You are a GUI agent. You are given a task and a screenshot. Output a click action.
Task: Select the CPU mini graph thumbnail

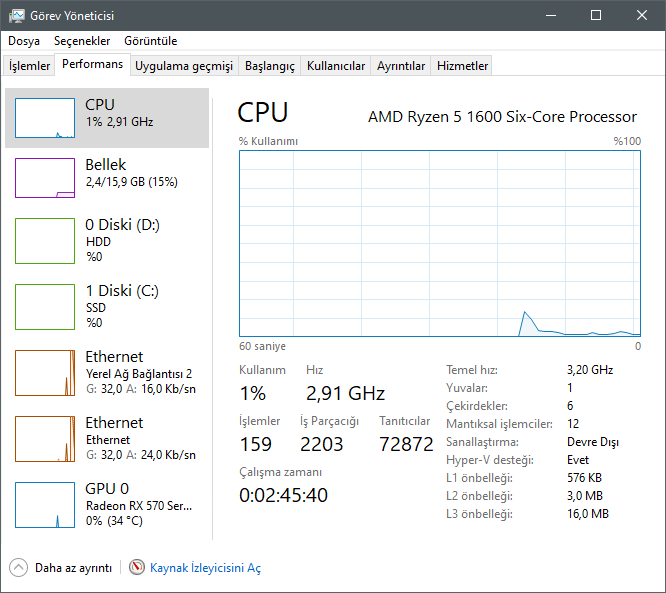[x=45, y=118]
